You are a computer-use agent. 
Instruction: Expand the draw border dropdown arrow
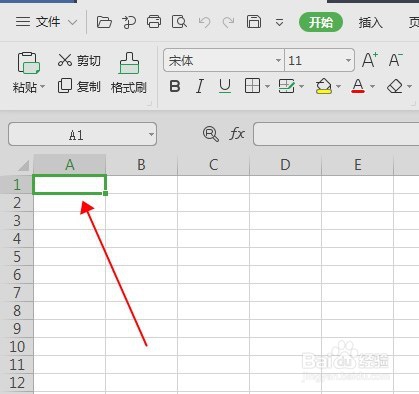302,87
